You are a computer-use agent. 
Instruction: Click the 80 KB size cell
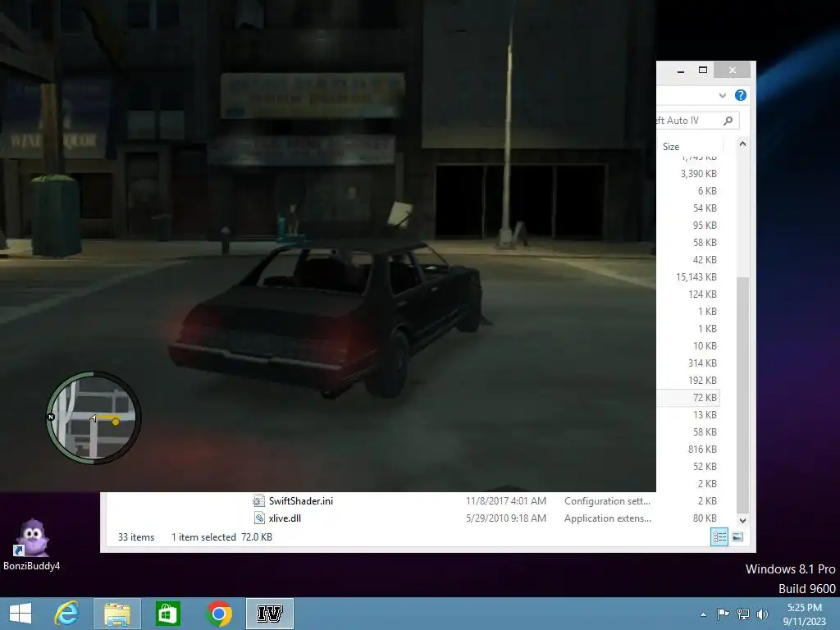(705, 518)
